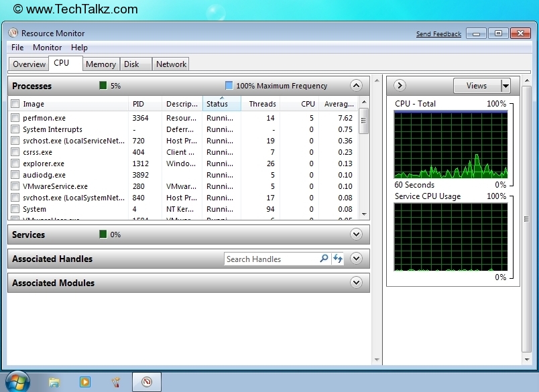Click the Send Feedback link

(438, 33)
